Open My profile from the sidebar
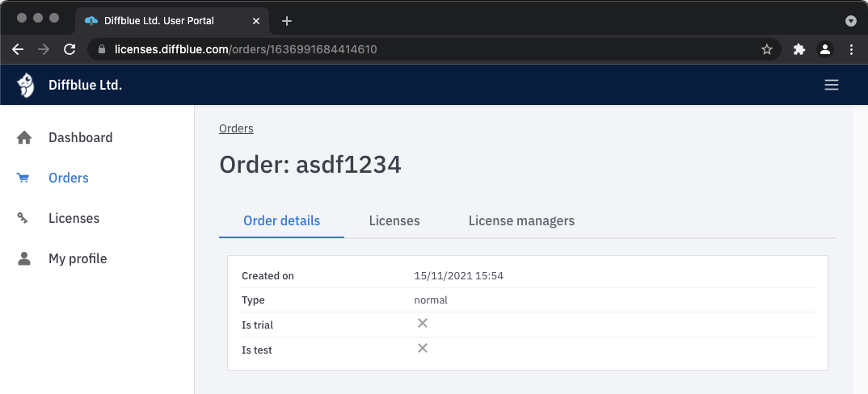The image size is (868, 394). 78,258
